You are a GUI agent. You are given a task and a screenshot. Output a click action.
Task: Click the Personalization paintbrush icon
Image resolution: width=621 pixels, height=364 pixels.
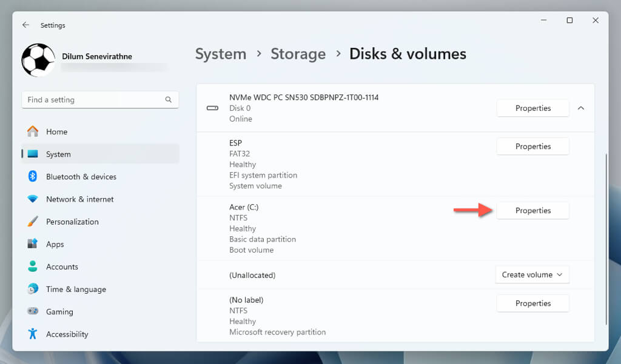[x=33, y=222]
